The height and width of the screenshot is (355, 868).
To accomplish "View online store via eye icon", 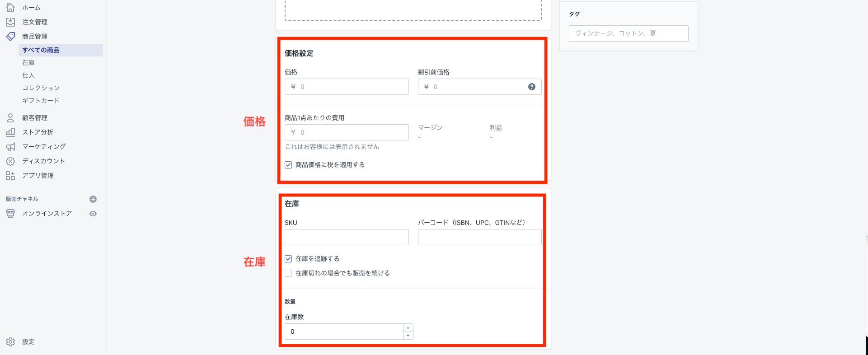I will click(x=93, y=214).
